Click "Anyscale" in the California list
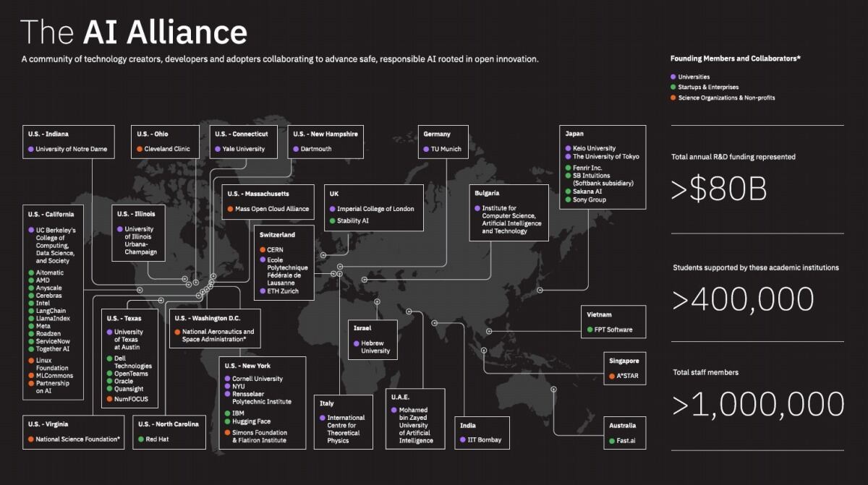Screen dimensions: 868x485 (49, 288)
